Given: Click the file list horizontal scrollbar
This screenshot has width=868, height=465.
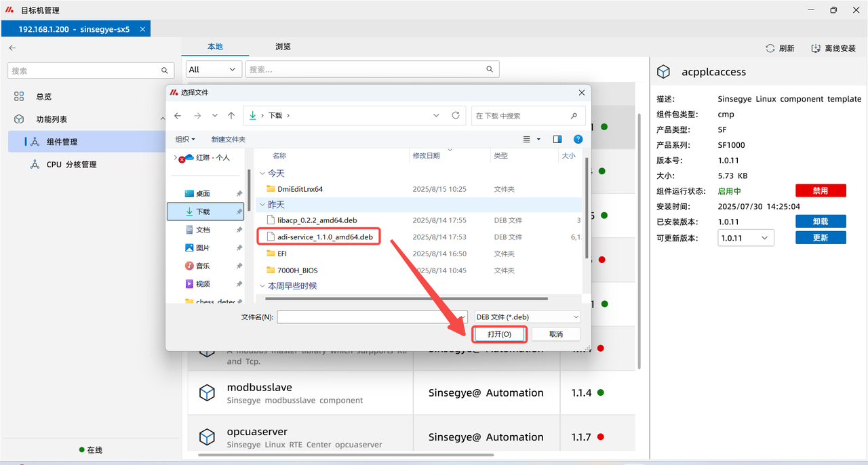Looking at the screenshot, I should (x=406, y=298).
